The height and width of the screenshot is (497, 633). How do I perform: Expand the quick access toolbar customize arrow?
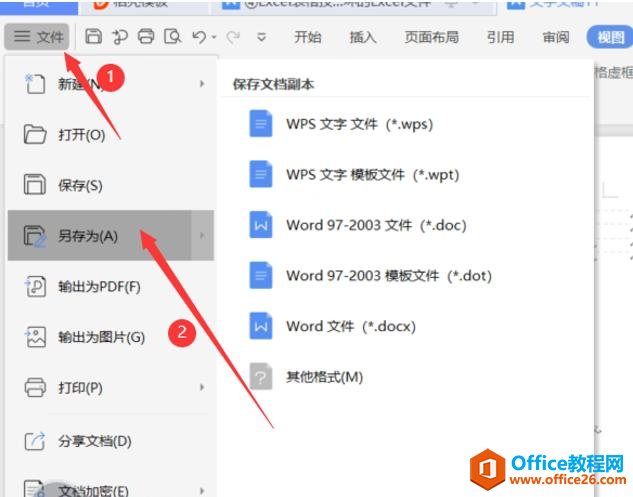click(x=261, y=37)
